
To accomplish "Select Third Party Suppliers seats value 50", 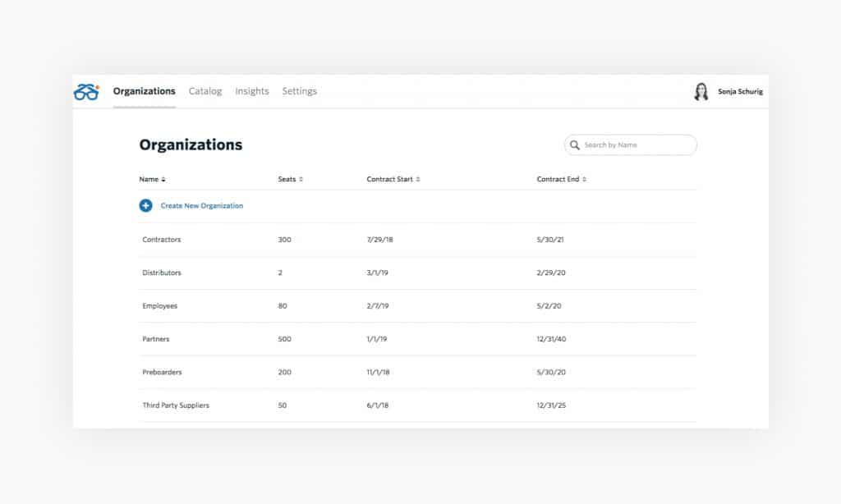I will point(283,405).
